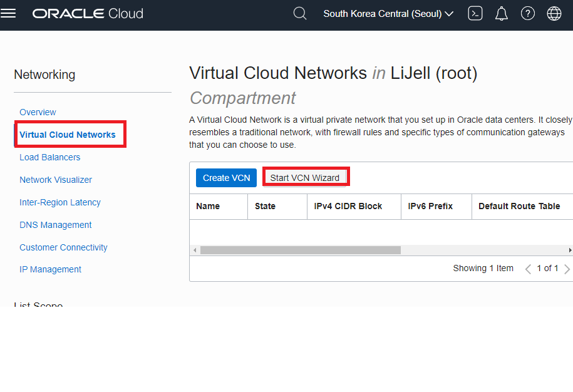Open the language globe icon
The height and width of the screenshot is (392, 573).
click(554, 14)
